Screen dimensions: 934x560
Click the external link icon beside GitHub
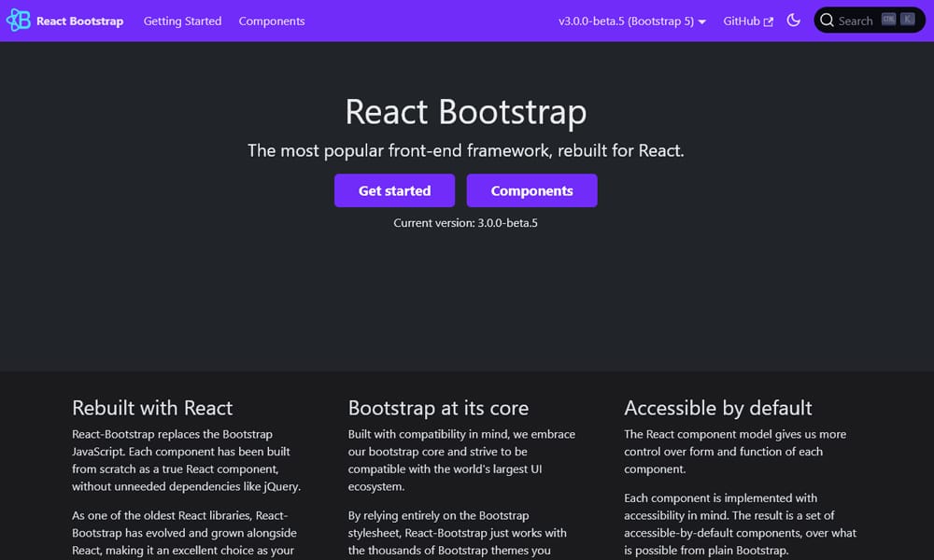pos(769,21)
